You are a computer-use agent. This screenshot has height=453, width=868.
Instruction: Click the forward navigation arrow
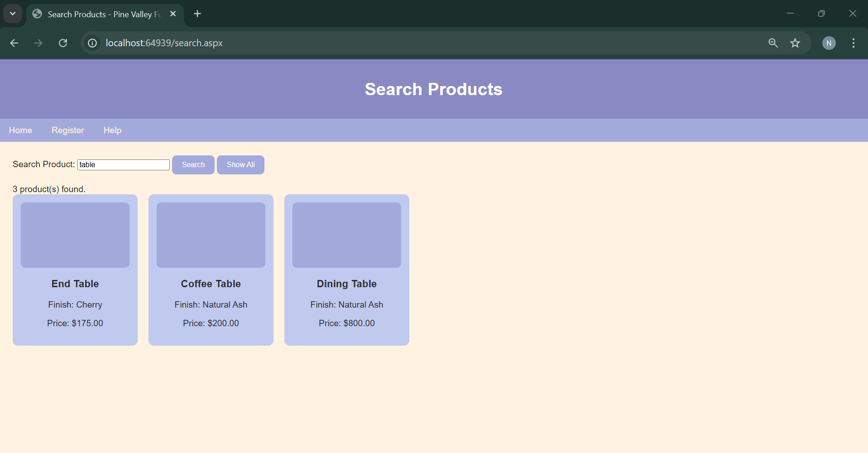click(38, 43)
